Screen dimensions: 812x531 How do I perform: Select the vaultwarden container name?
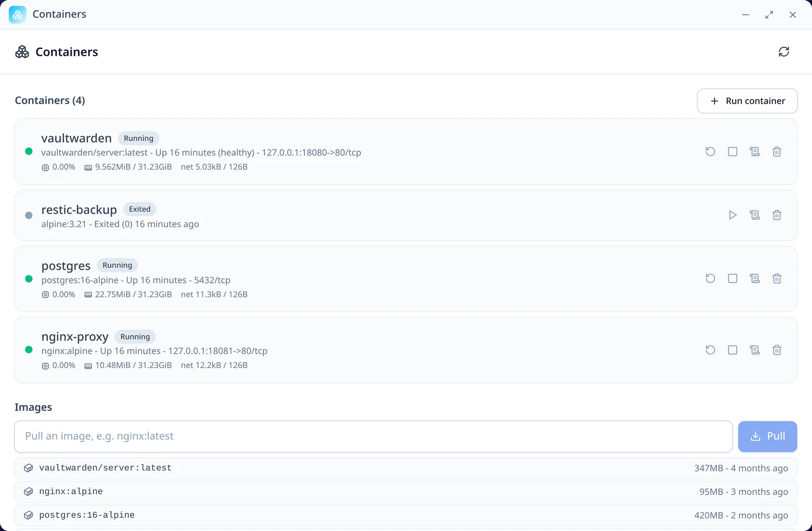[x=77, y=138]
